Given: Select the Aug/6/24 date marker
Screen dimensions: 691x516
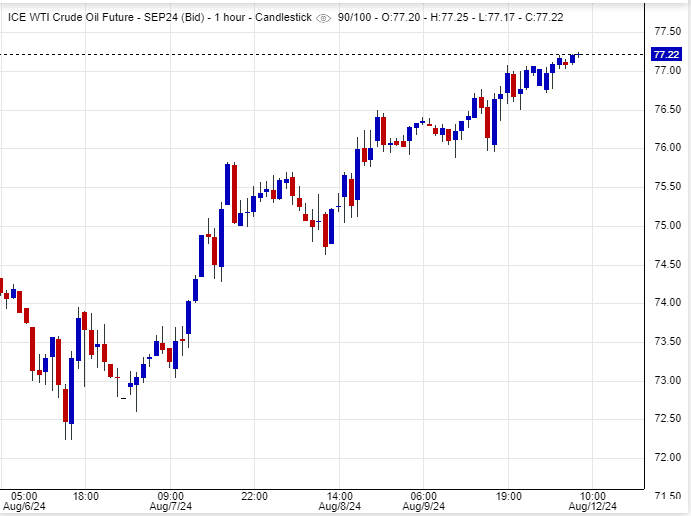Looking at the screenshot, I should coord(24,508).
